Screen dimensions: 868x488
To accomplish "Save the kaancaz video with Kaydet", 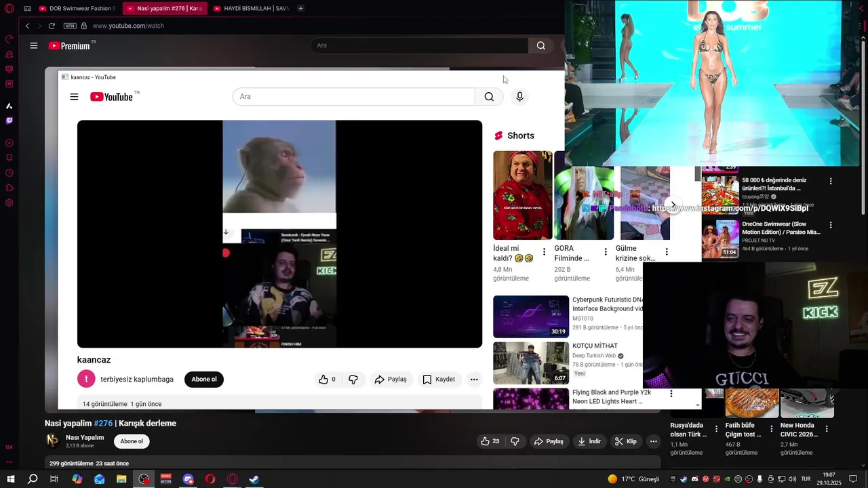I will coord(439,380).
